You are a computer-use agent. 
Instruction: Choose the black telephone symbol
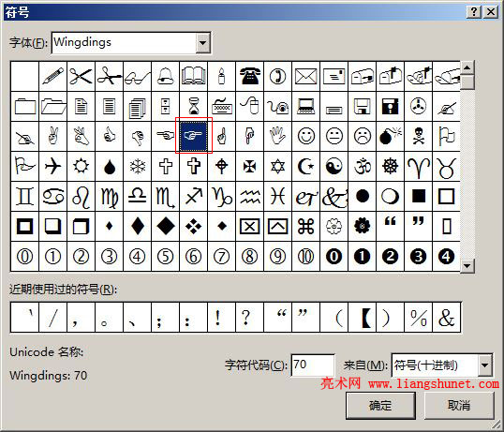[250, 77]
